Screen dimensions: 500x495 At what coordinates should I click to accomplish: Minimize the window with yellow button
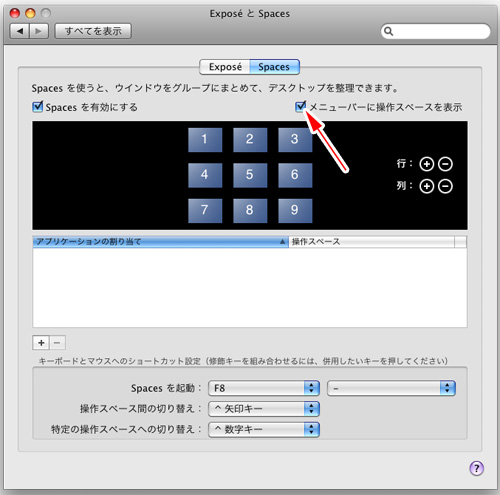pos(30,13)
